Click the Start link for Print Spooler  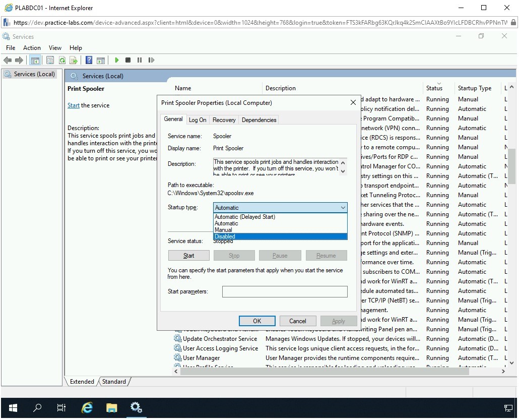pos(73,105)
